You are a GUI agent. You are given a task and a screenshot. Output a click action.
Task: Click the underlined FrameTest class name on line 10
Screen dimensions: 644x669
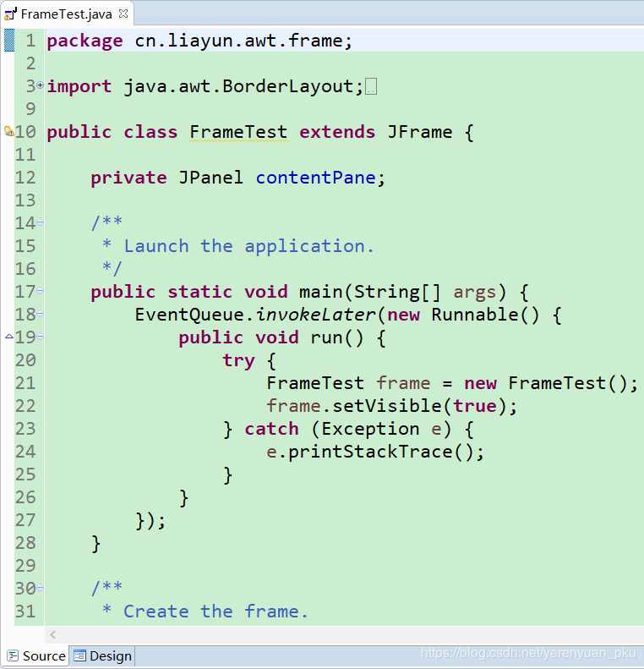pyautogui.click(x=238, y=132)
